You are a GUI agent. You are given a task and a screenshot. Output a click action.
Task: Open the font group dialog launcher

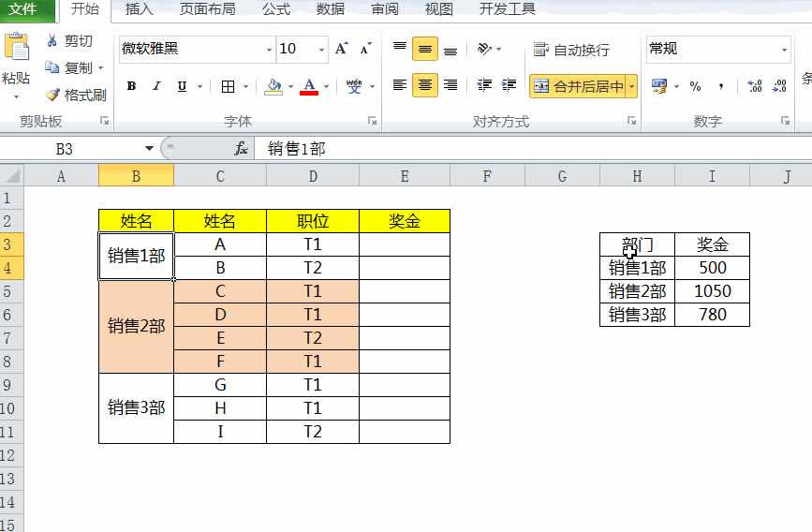click(x=372, y=121)
